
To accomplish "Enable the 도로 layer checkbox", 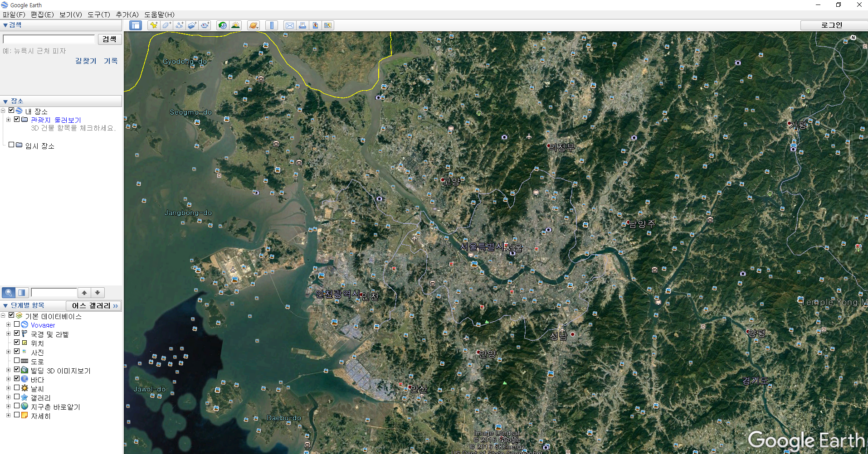I will pyautogui.click(x=17, y=361).
